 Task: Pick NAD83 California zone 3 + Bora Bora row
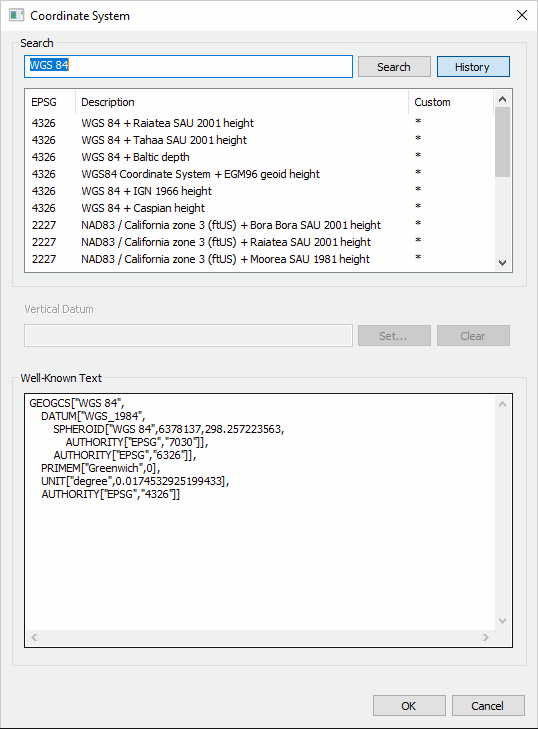[259, 225]
